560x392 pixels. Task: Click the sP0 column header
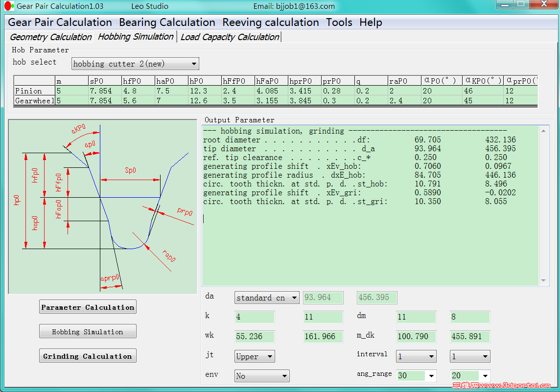click(x=105, y=81)
